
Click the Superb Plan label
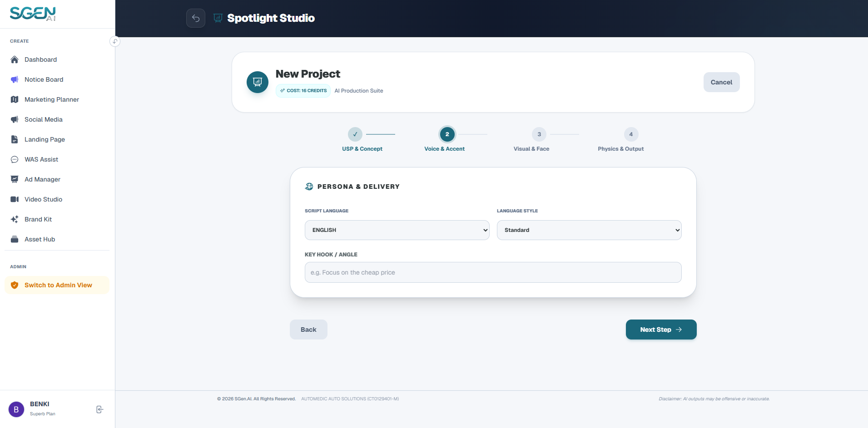coord(43,414)
